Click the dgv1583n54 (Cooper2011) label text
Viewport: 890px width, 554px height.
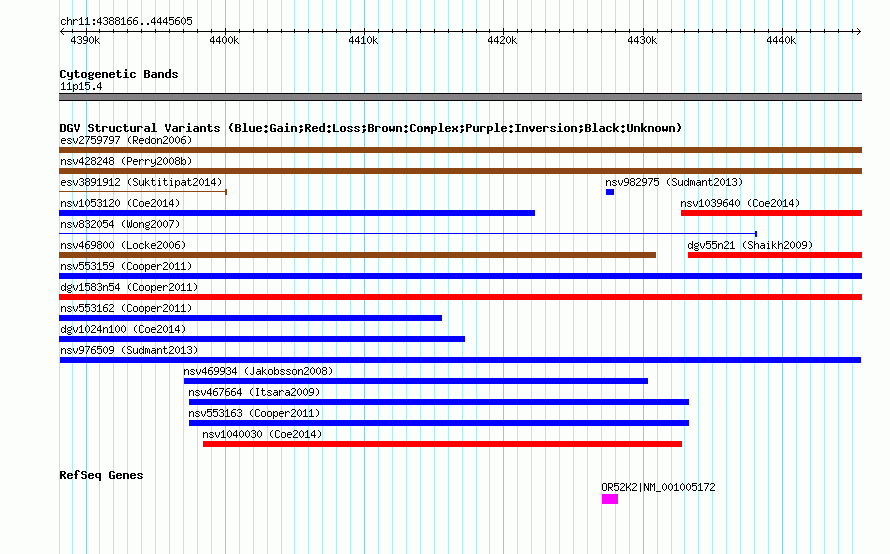[129, 287]
